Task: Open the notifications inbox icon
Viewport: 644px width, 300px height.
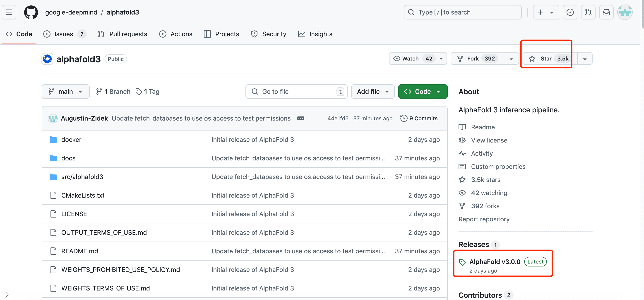Action: [606, 12]
